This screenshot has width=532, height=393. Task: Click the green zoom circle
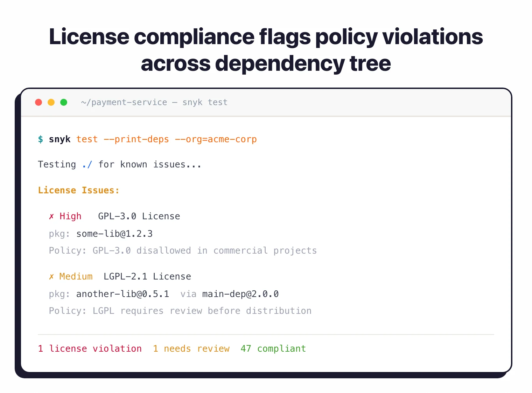pyautogui.click(x=64, y=102)
